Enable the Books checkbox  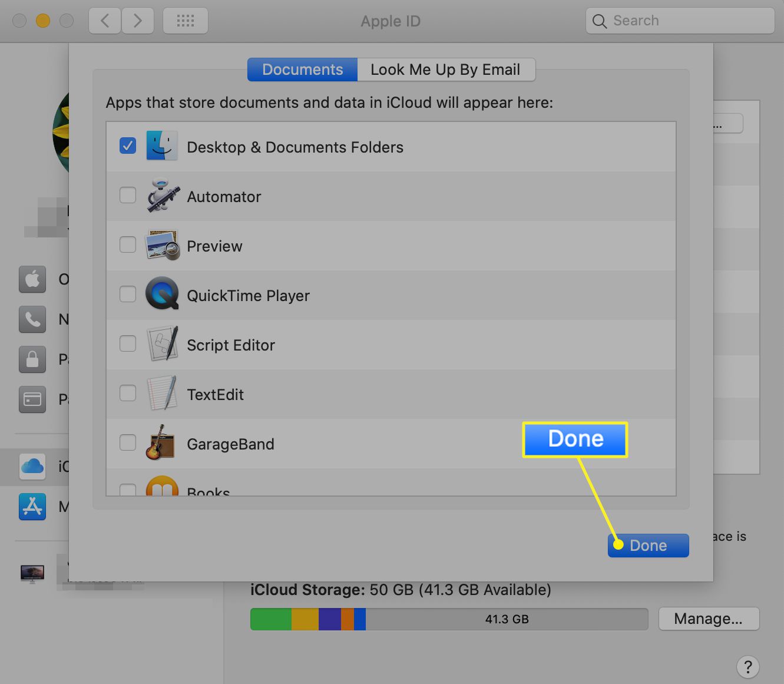[128, 490]
